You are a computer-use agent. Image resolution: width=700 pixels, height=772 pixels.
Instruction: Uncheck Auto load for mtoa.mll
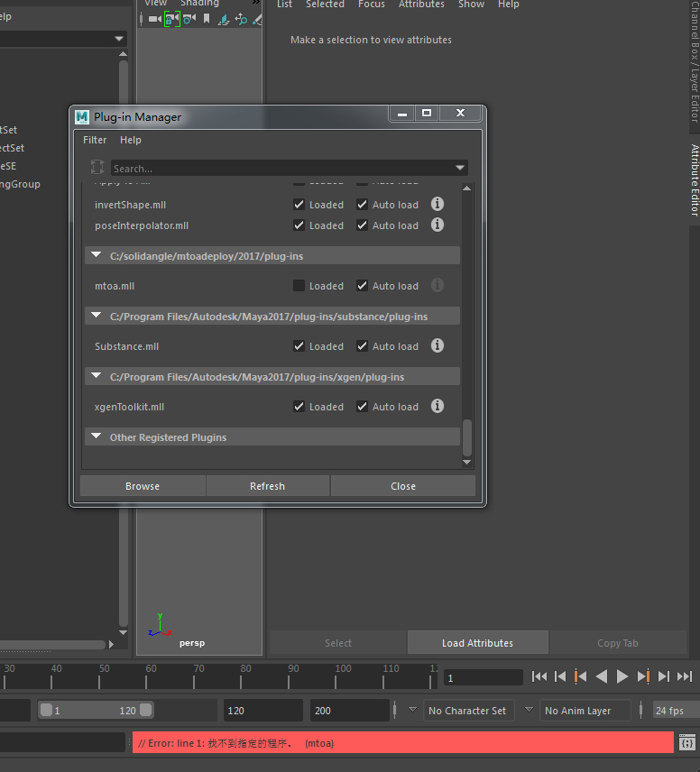pos(362,286)
